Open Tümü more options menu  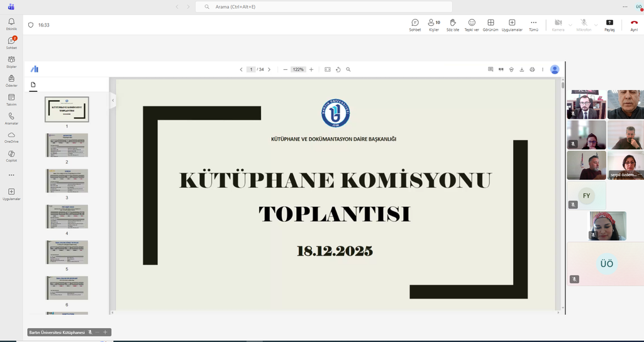point(533,25)
